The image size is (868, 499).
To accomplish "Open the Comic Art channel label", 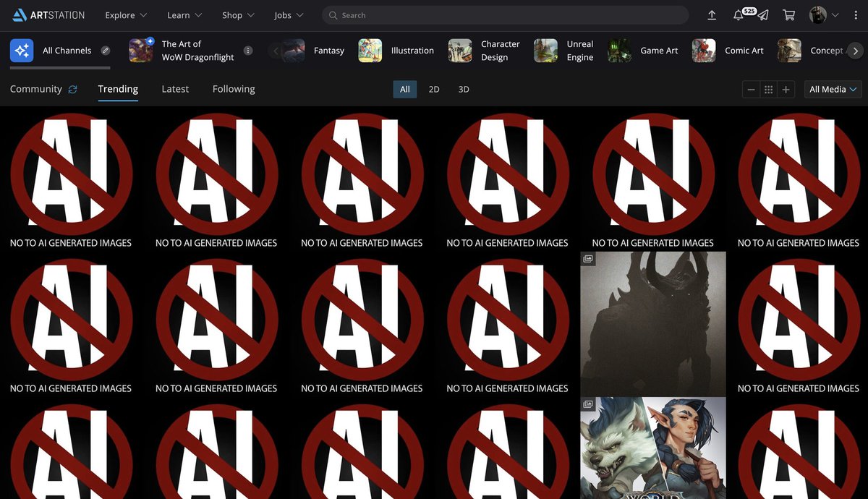I will tap(744, 51).
